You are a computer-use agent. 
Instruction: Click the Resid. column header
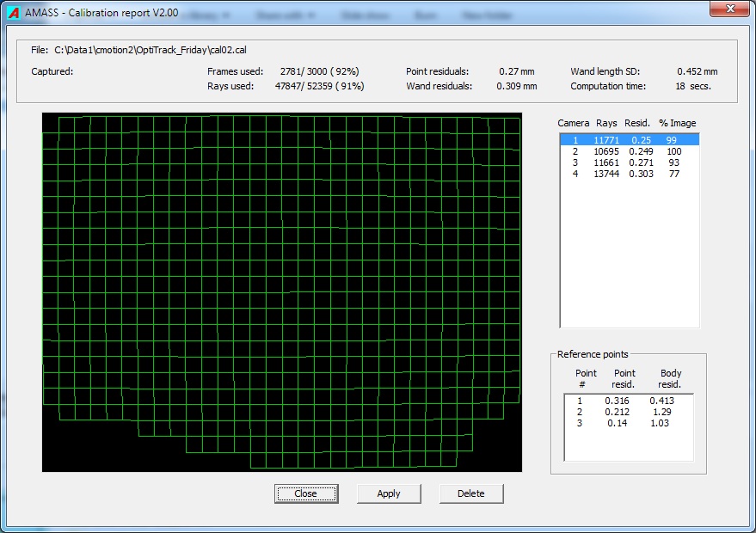pyautogui.click(x=638, y=124)
